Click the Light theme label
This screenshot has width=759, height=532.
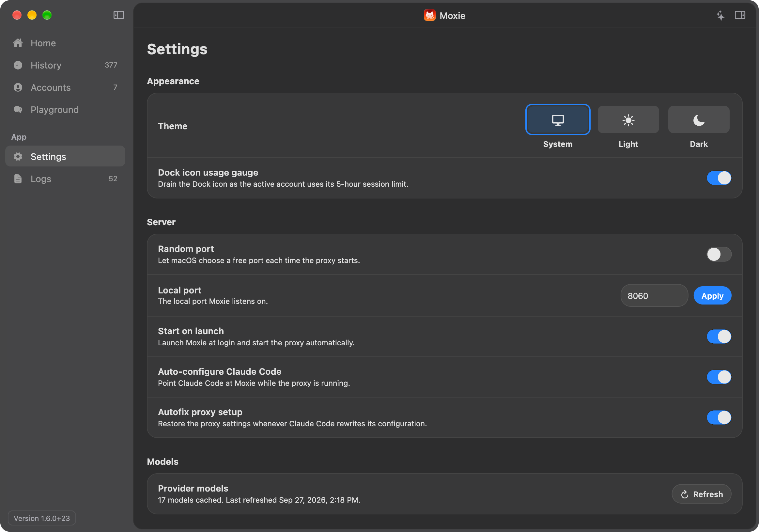pos(628,144)
